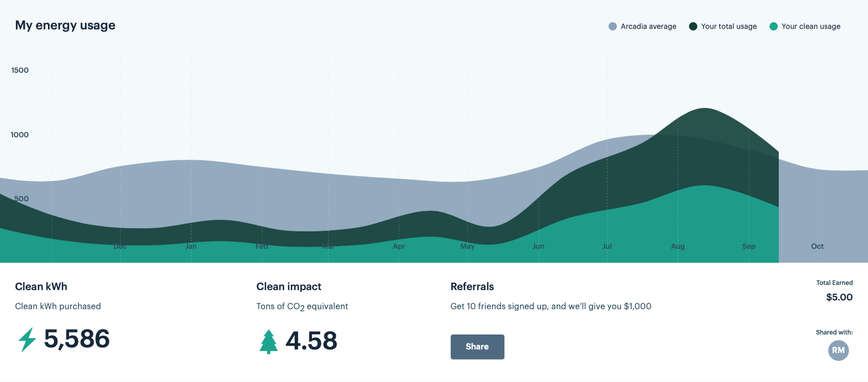Click the RM shared-with avatar
Screen dimensions: 868x382
coord(838,351)
